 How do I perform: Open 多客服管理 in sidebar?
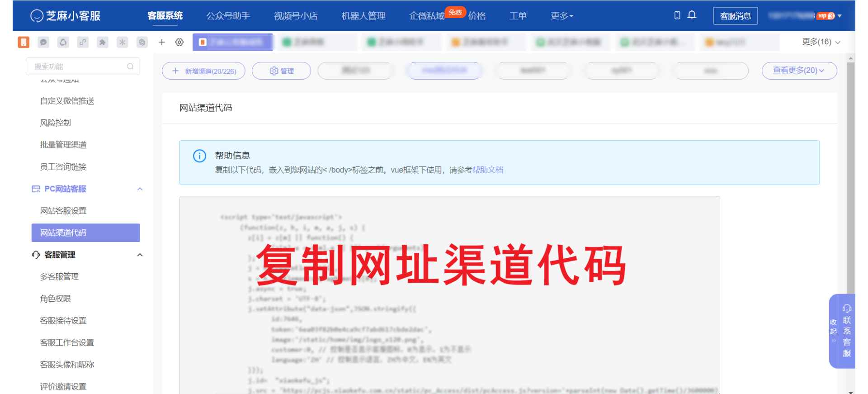point(59,277)
